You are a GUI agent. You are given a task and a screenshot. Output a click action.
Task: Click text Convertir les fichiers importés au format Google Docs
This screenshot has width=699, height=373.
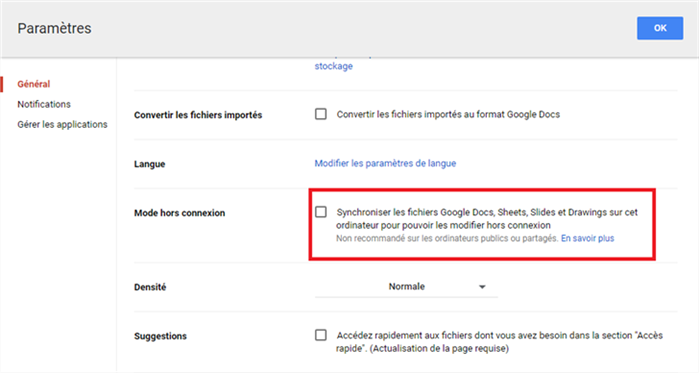coord(448,115)
